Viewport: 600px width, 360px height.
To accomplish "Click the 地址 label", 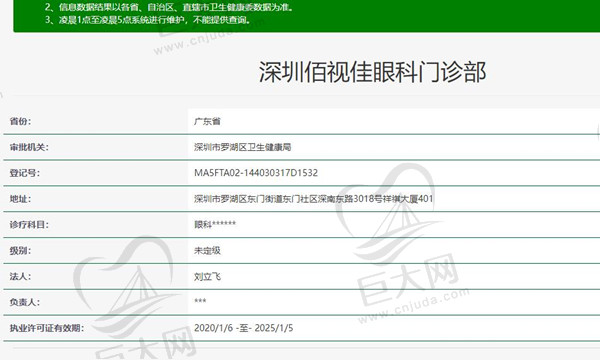I will coord(20,199).
